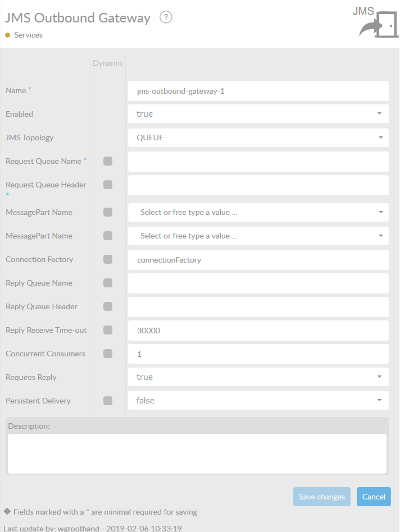
Task: Click inside the Description text area
Action: point(197,453)
